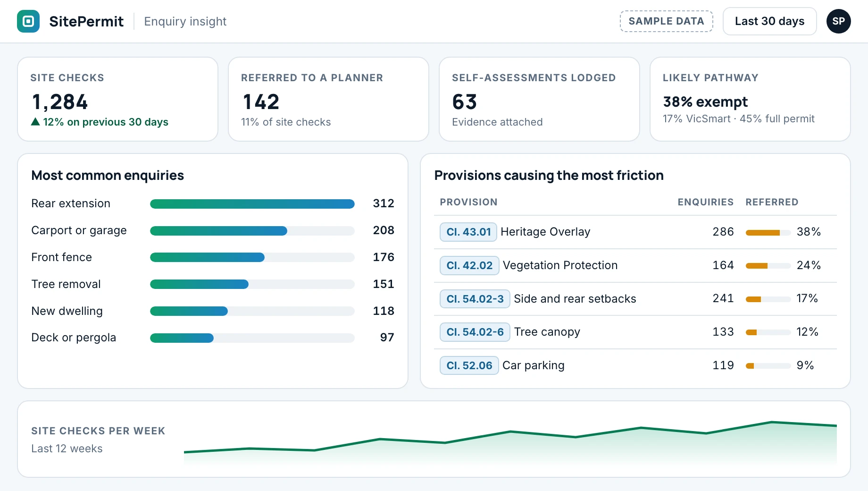
Task: Click the Most common enquiries heading
Action: tap(108, 175)
